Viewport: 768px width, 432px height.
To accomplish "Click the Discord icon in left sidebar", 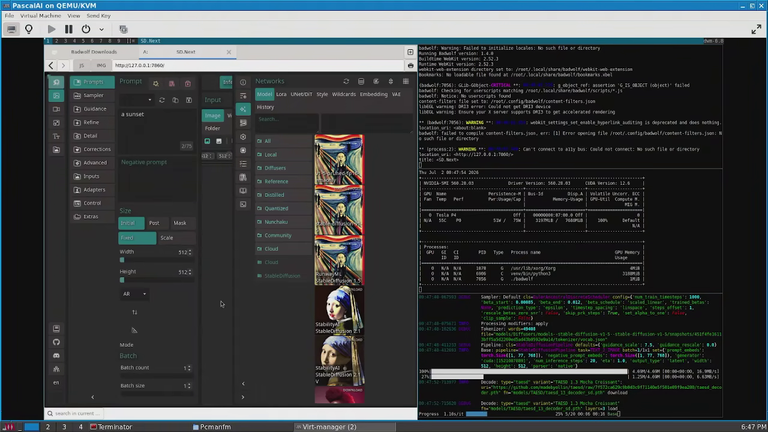I will pos(56,356).
